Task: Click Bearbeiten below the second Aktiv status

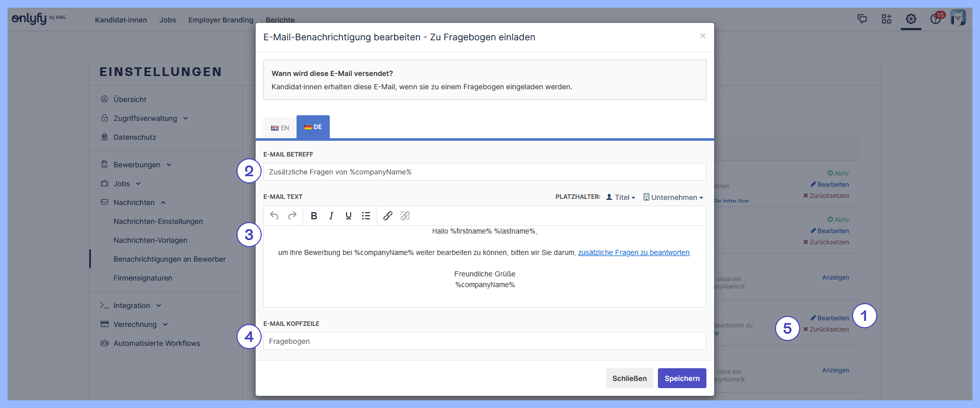Action: point(830,231)
